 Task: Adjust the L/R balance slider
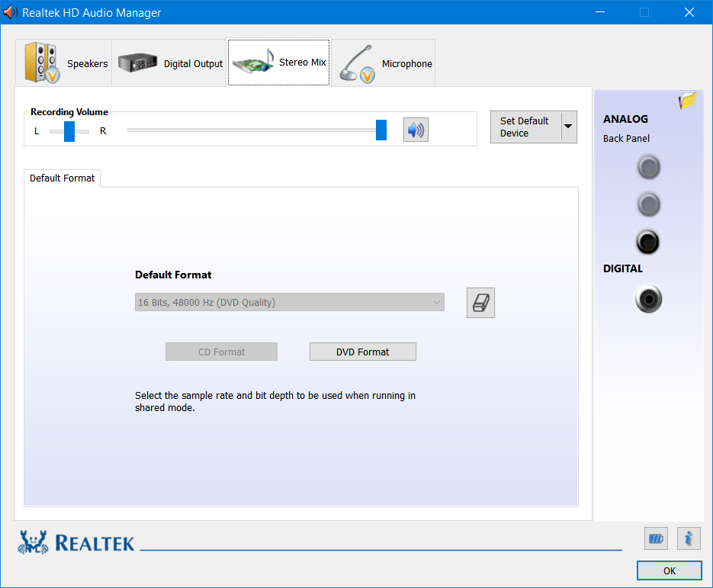coord(69,131)
